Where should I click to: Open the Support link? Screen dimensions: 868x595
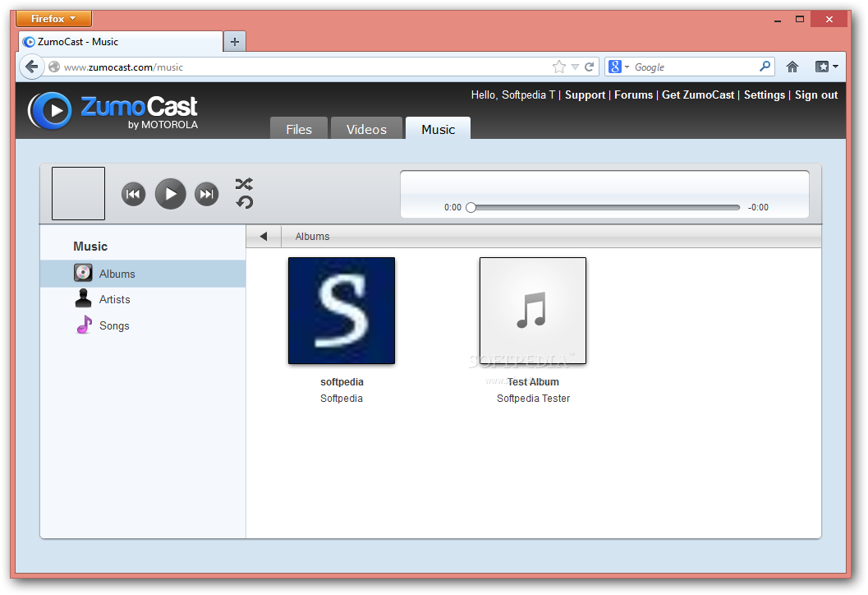586,95
